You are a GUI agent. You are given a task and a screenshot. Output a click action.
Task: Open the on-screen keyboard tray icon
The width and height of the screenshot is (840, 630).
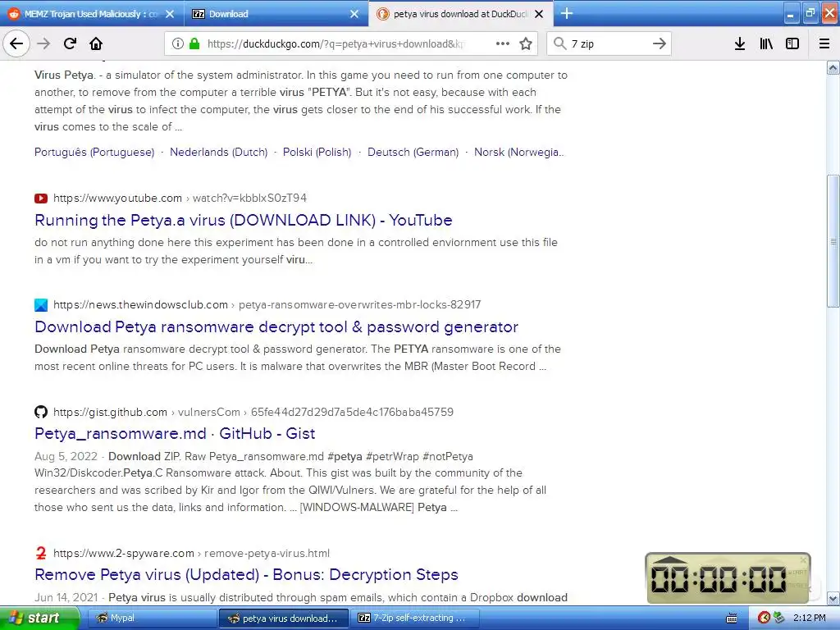[731, 619]
